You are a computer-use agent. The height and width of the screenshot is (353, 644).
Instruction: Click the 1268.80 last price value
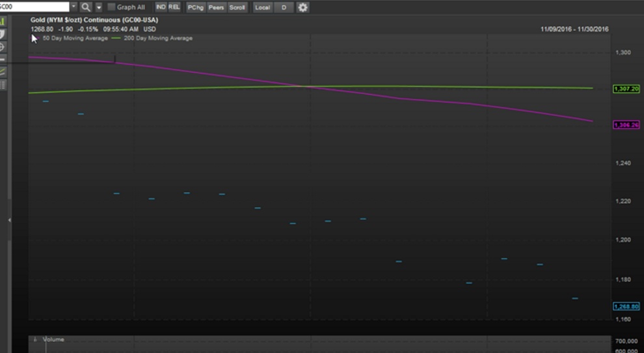42,29
